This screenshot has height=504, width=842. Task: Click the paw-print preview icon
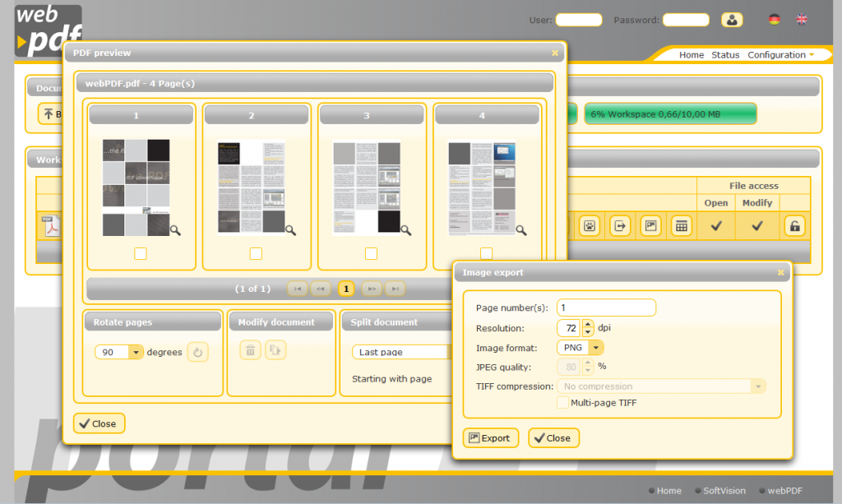pos(590,225)
